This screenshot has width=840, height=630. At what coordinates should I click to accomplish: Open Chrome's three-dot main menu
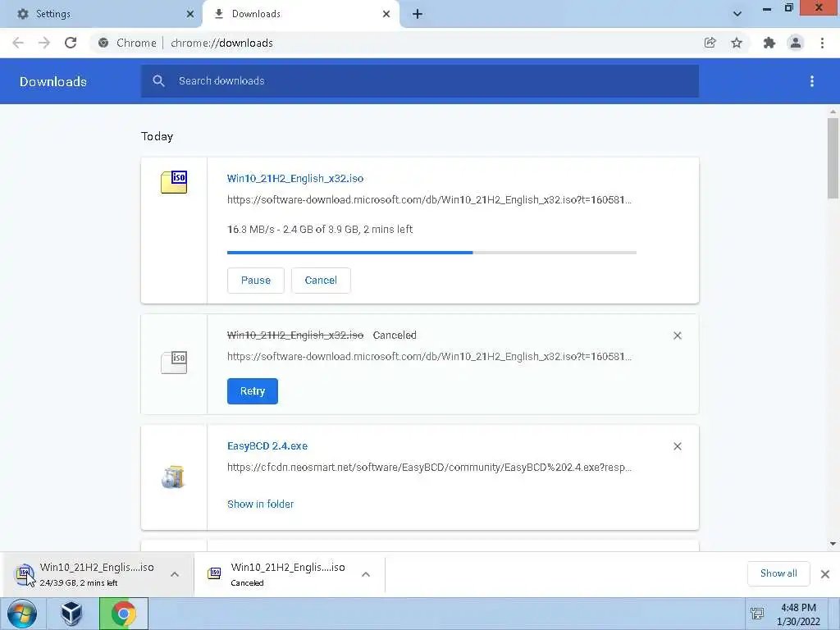point(822,43)
